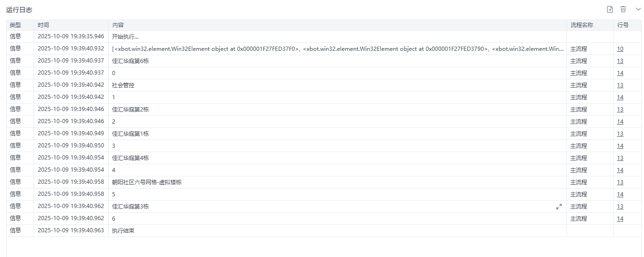Clear logs with the trash icon
Image resolution: width=644 pixels, height=257 pixels.
tap(623, 9)
